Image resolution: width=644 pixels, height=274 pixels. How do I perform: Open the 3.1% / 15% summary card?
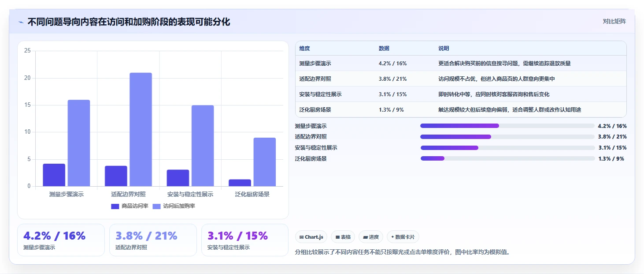click(245, 240)
